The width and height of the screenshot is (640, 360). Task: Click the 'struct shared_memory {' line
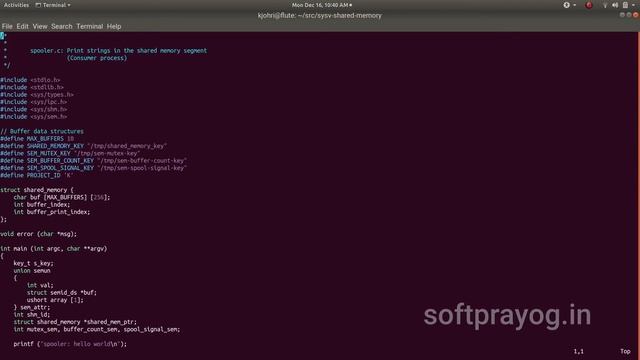click(x=37, y=190)
